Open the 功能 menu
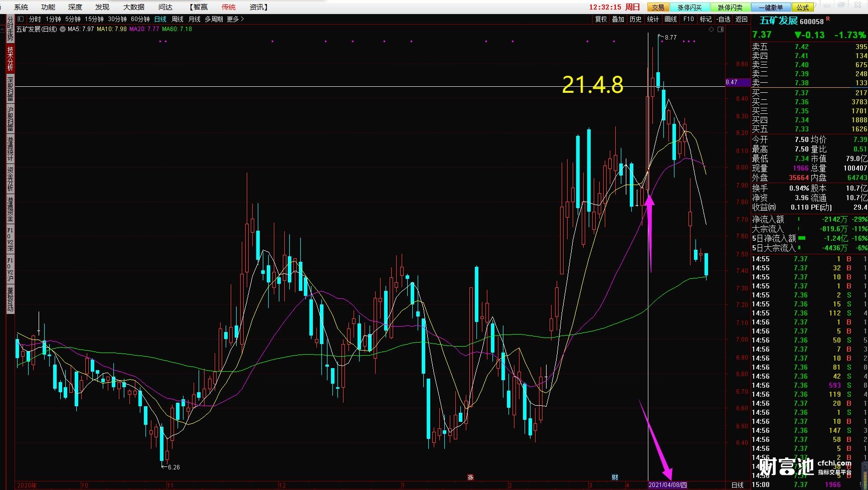This screenshot has height=490, width=868. (48, 7)
